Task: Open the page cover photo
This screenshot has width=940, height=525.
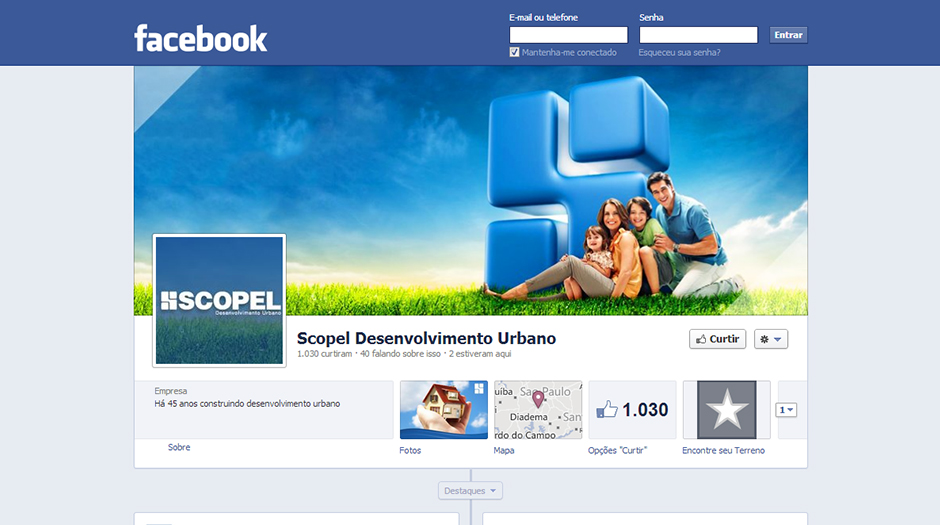Action: coord(471,191)
